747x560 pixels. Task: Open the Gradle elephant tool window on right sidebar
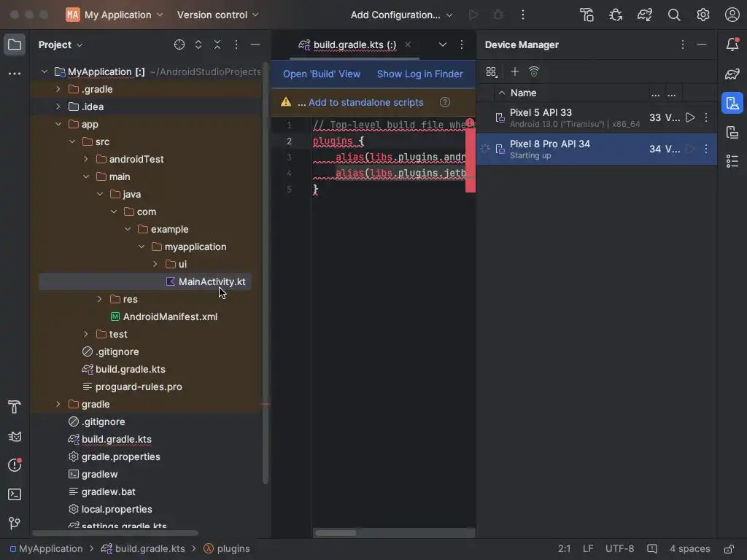tap(732, 74)
